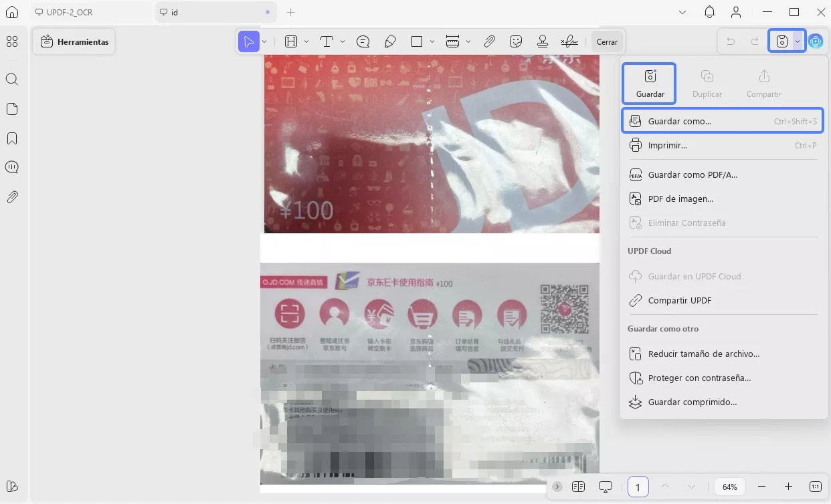Zoom in with the plus button
Viewport: 831px width, 504px height.
(x=788, y=487)
